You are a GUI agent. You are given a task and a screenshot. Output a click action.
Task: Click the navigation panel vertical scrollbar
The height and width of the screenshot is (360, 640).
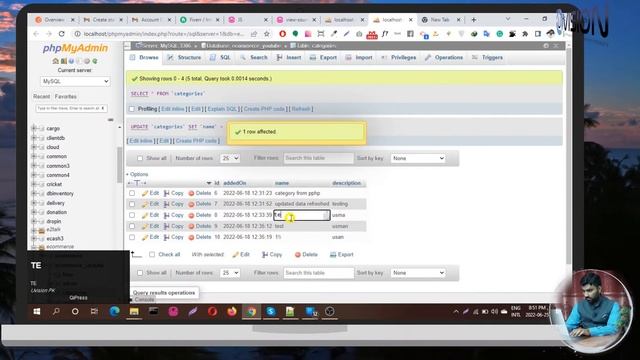coord(120,164)
